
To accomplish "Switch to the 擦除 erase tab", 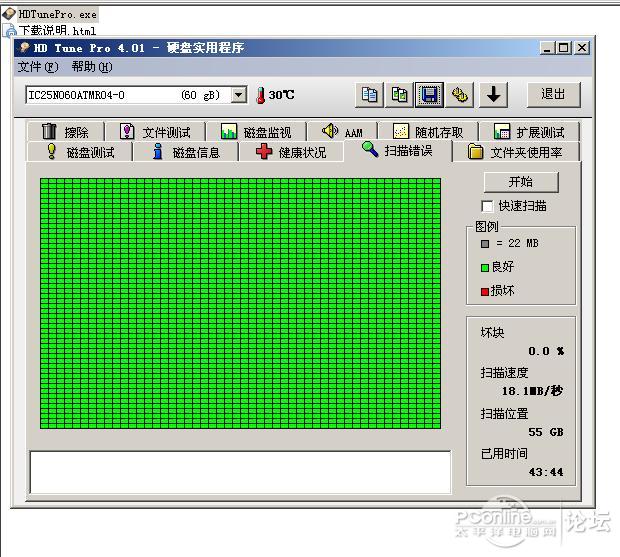I will pos(66,132).
